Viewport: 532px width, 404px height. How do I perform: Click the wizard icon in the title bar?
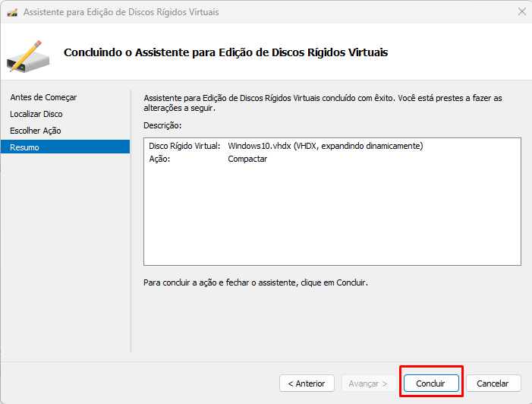pos(11,12)
